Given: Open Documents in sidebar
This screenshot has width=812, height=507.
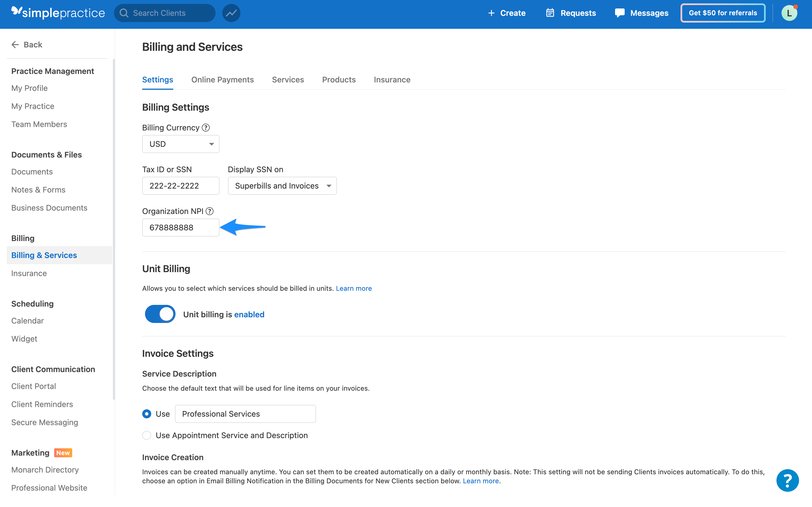Looking at the screenshot, I should point(32,171).
